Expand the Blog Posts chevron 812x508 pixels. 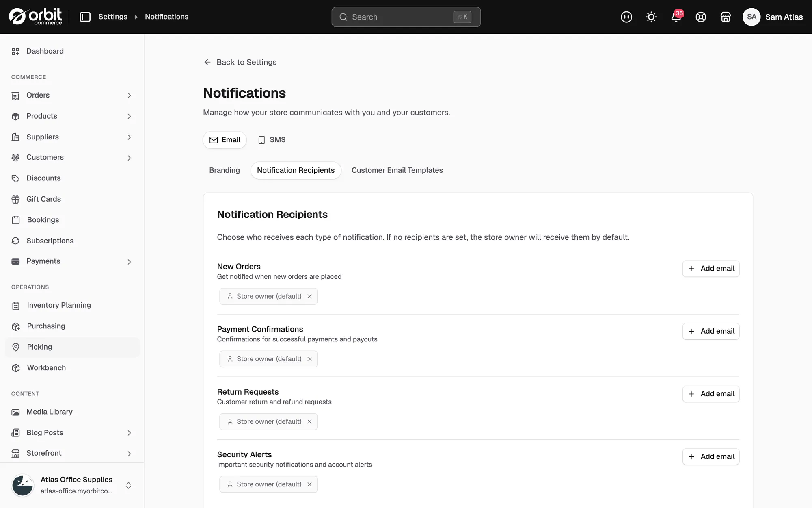pyautogui.click(x=129, y=433)
